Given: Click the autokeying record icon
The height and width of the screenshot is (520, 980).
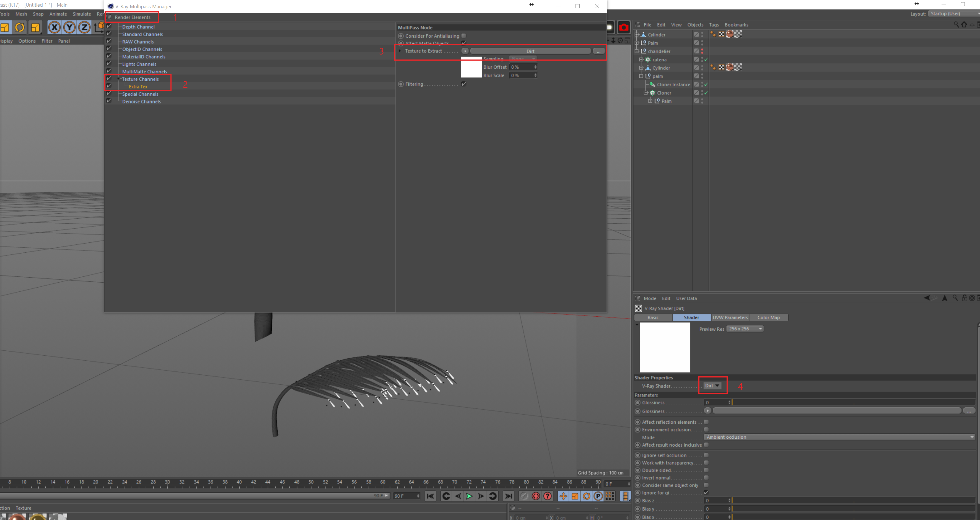Looking at the screenshot, I should coord(536,496).
